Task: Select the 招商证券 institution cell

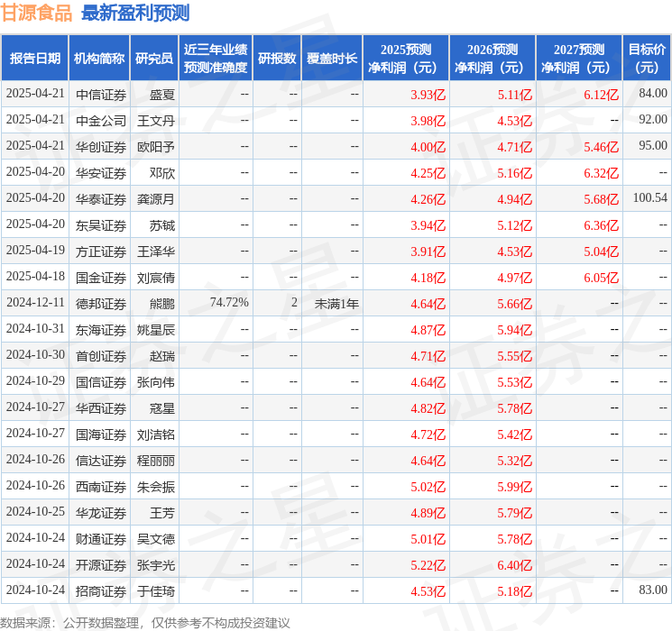Action: click(x=101, y=591)
